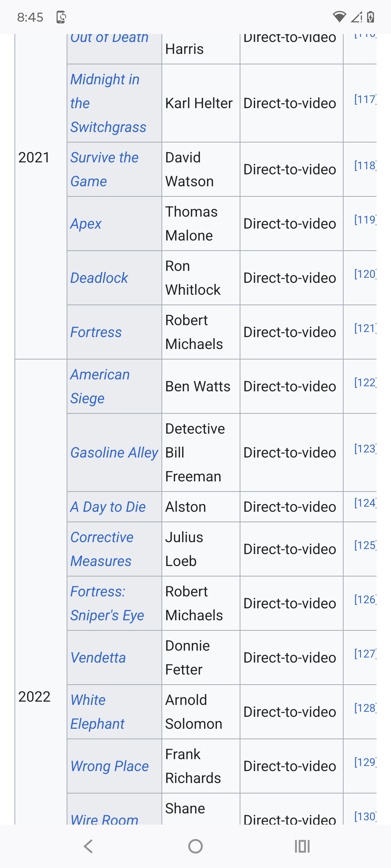Open the American Siege link
The height and width of the screenshot is (868, 391).
click(100, 386)
